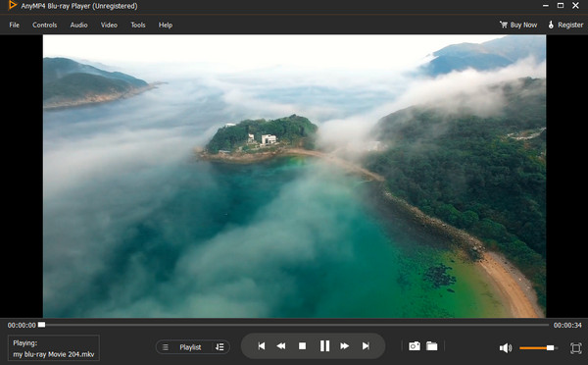Show the Playlist panel
Image resolution: width=588 pixels, height=365 pixels.
(190, 347)
